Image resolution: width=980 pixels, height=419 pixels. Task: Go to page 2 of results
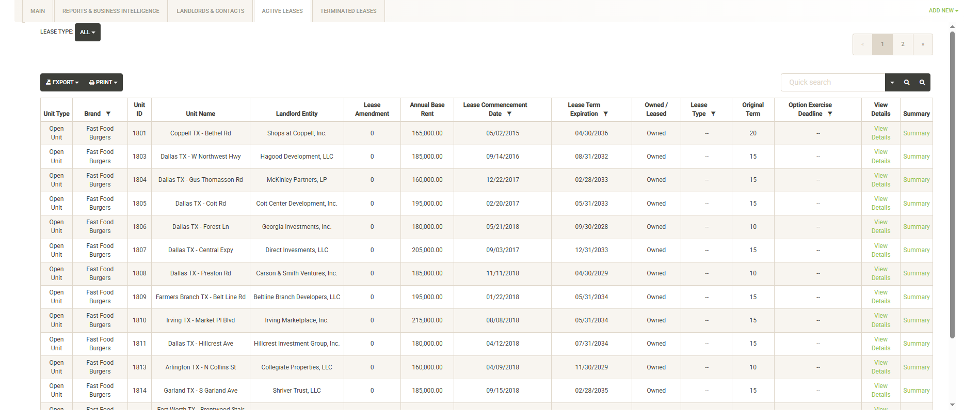coord(903,44)
